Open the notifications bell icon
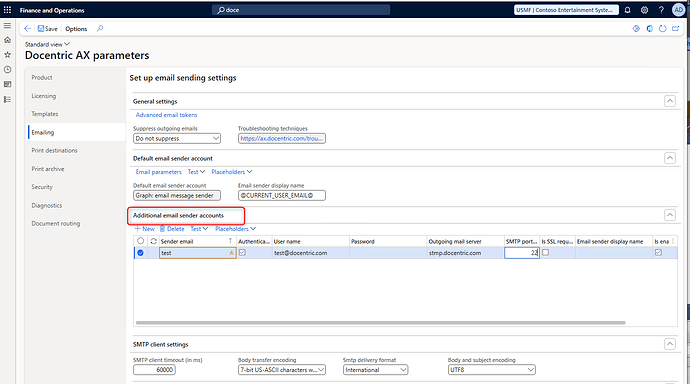690x384 pixels. pos(628,10)
